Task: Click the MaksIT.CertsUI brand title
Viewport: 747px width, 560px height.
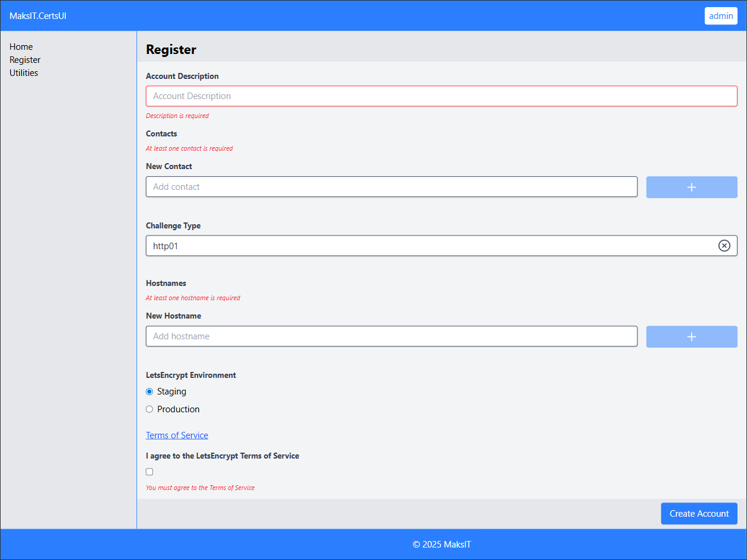Action: (37, 15)
